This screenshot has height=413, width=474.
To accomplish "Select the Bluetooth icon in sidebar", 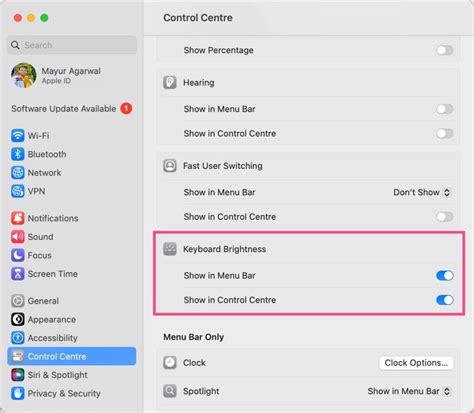I will coord(18,154).
